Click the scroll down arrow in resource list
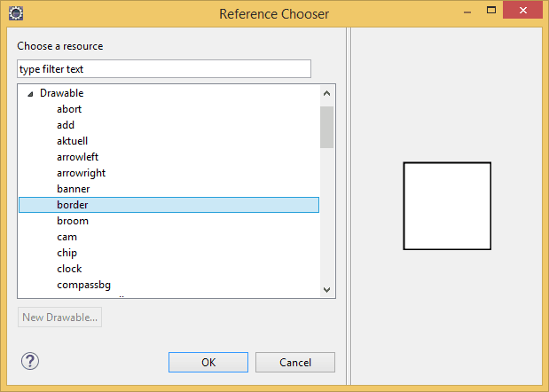The image size is (549, 392). coord(326,290)
